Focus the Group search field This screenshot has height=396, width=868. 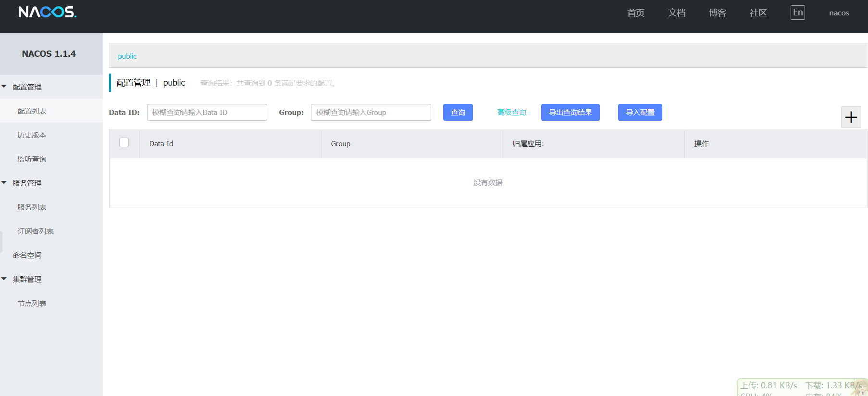[371, 112]
